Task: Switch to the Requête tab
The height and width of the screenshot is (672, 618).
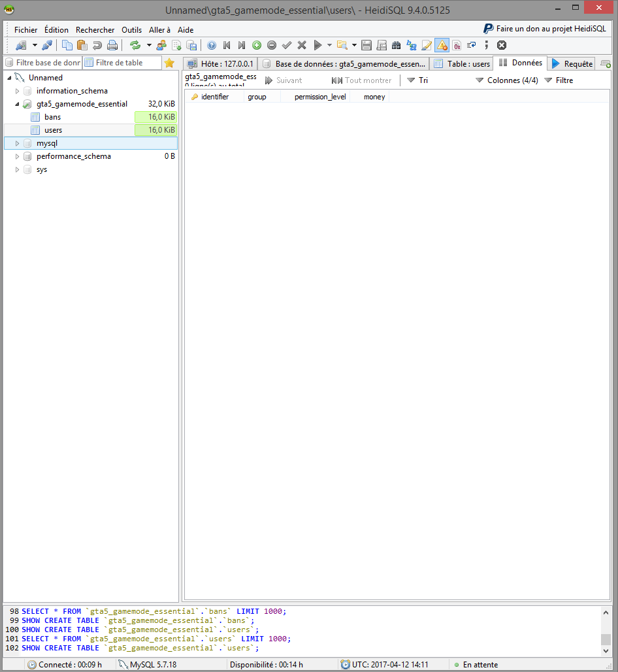Action: [x=572, y=64]
